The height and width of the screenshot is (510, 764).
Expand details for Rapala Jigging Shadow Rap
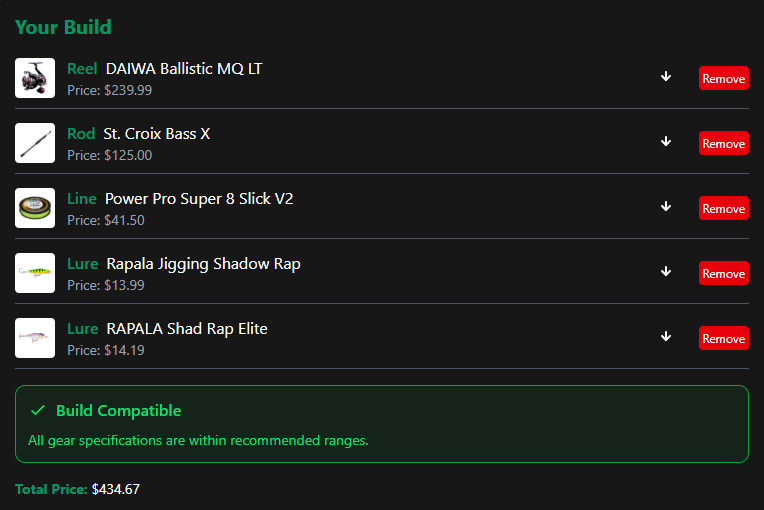point(666,272)
